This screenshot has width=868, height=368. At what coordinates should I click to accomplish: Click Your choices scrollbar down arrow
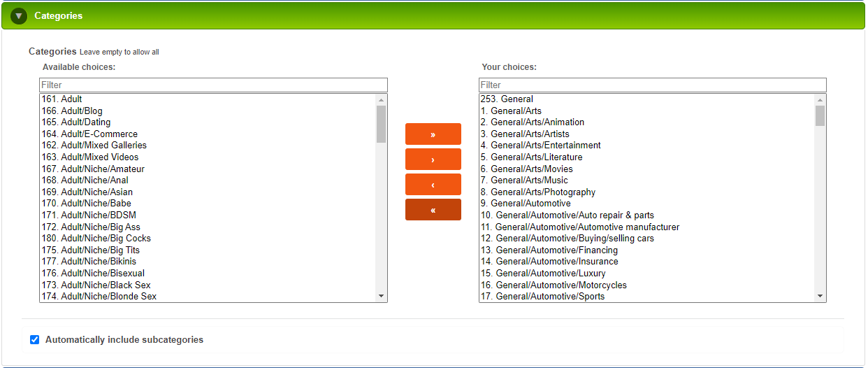pos(820,297)
